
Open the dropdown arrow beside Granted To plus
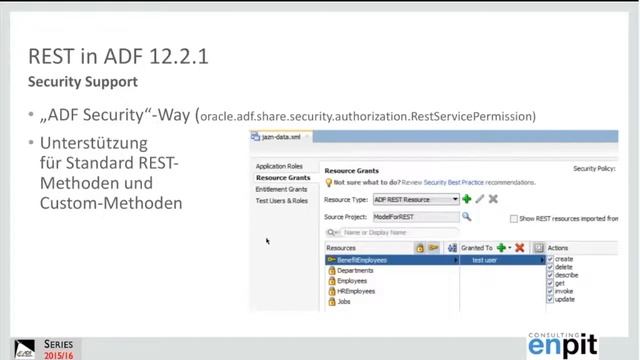pyautogui.click(x=509, y=248)
